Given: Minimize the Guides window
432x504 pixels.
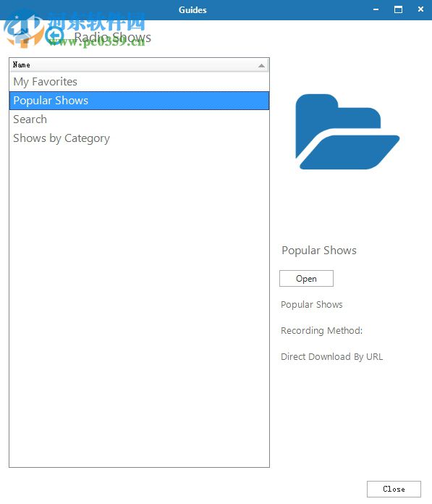Looking at the screenshot, I should (x=376, y=9).
